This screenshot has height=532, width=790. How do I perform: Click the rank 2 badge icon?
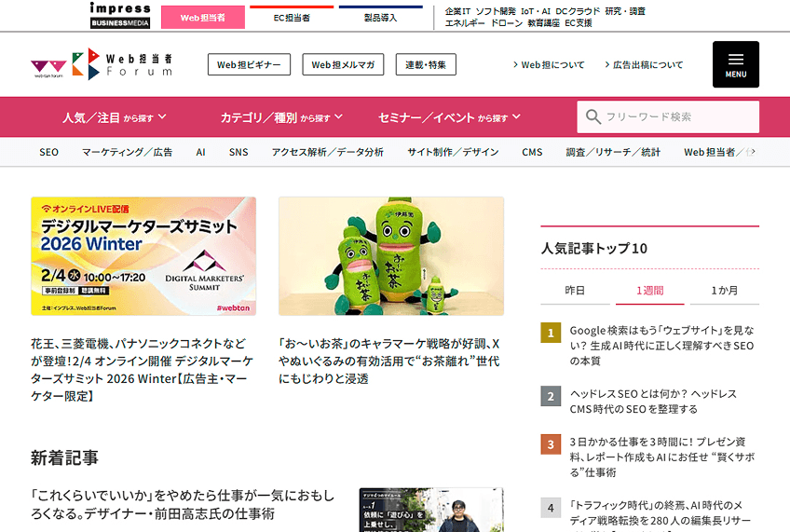coord(551,396)
